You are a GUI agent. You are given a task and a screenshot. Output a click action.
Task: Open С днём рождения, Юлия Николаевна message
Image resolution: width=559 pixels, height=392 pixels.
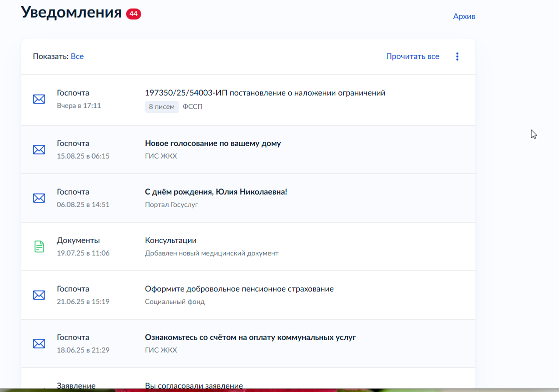[x=216, y=192]
